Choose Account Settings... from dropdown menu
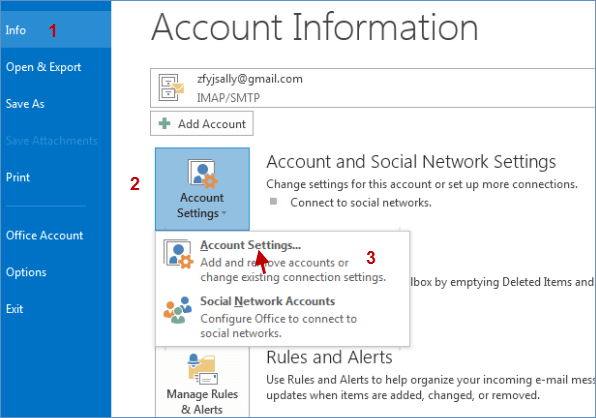 [282, 261]
